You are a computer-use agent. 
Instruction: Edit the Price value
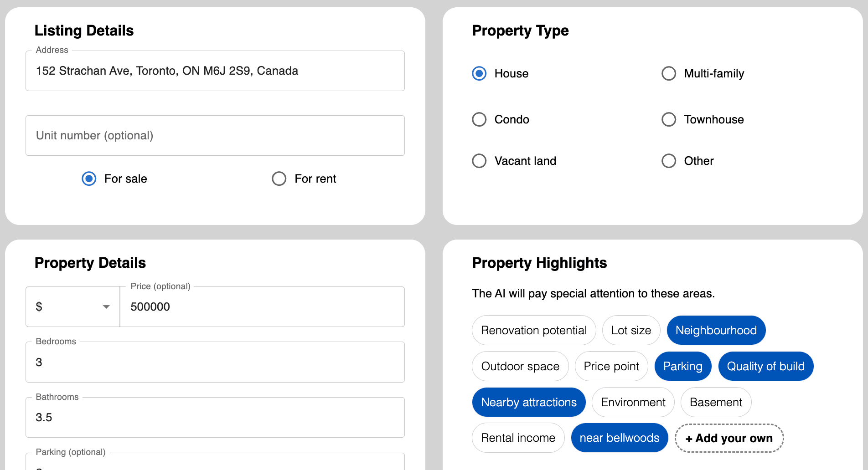[x=262, y=307]
